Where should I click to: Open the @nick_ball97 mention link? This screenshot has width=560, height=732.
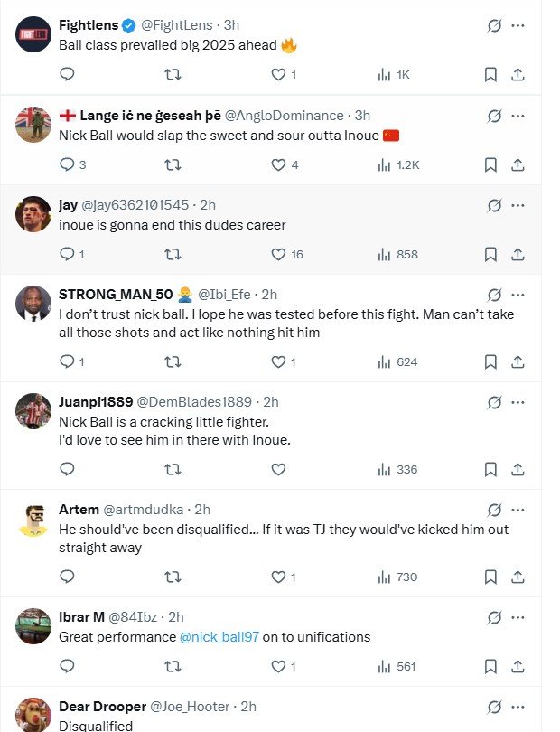(x=219, y=637)
